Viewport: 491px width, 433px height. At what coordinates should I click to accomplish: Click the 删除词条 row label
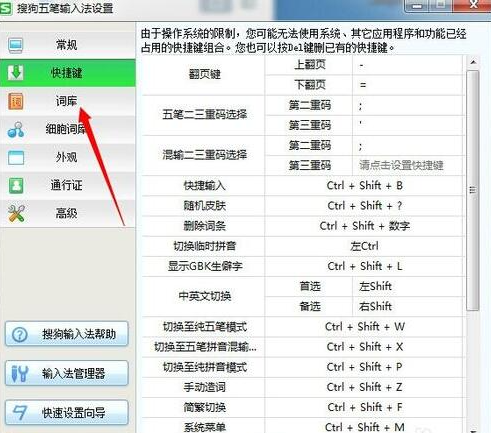204,226
